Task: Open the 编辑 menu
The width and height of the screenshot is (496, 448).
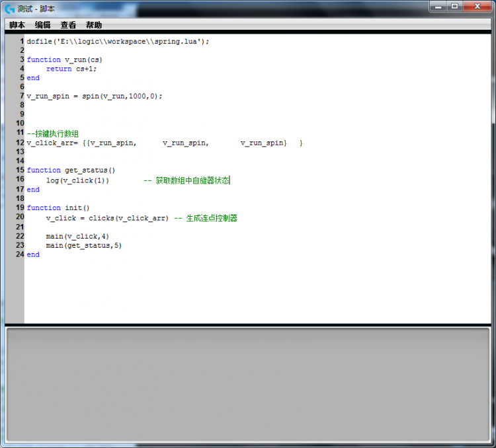Action: [x=43, y=25]
